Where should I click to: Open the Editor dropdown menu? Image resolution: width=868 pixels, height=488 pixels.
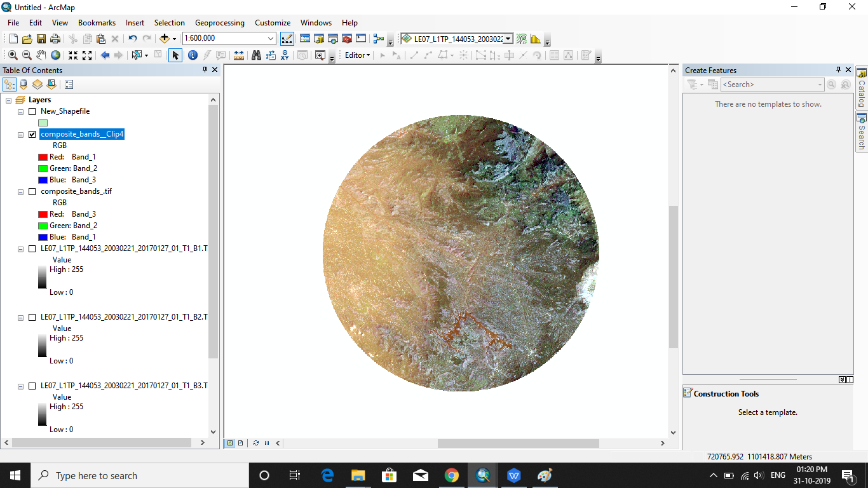pyautogui.click(x=357, y=55)
